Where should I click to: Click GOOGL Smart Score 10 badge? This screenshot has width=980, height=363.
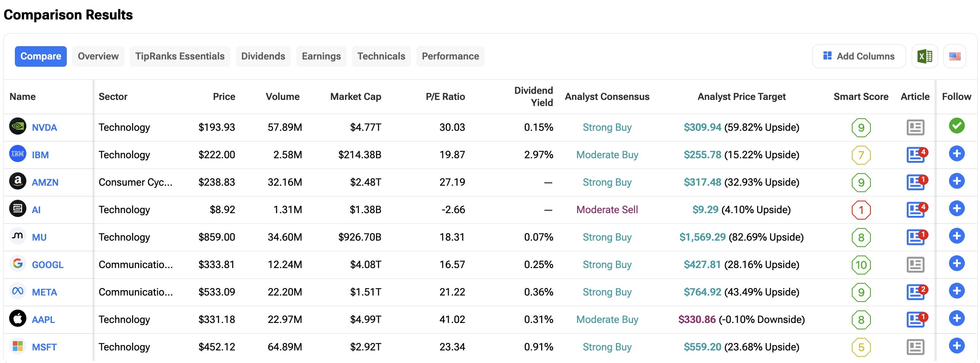(861, 265)
